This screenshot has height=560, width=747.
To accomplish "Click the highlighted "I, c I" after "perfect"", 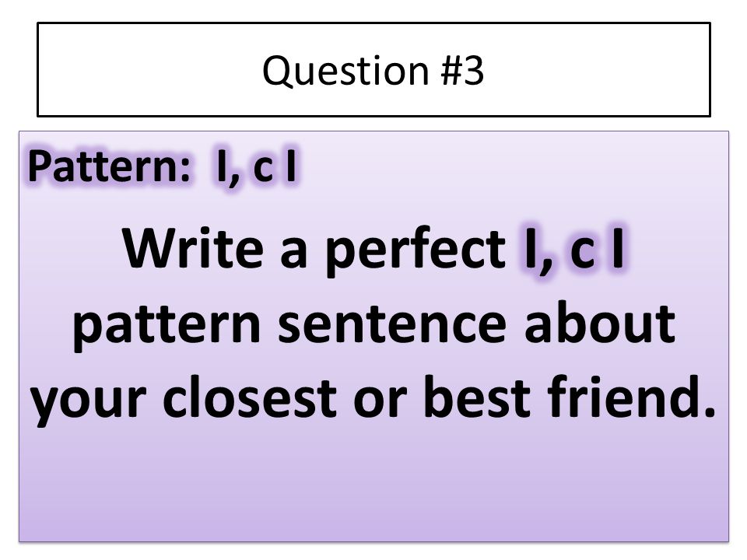I will point(573,249).
